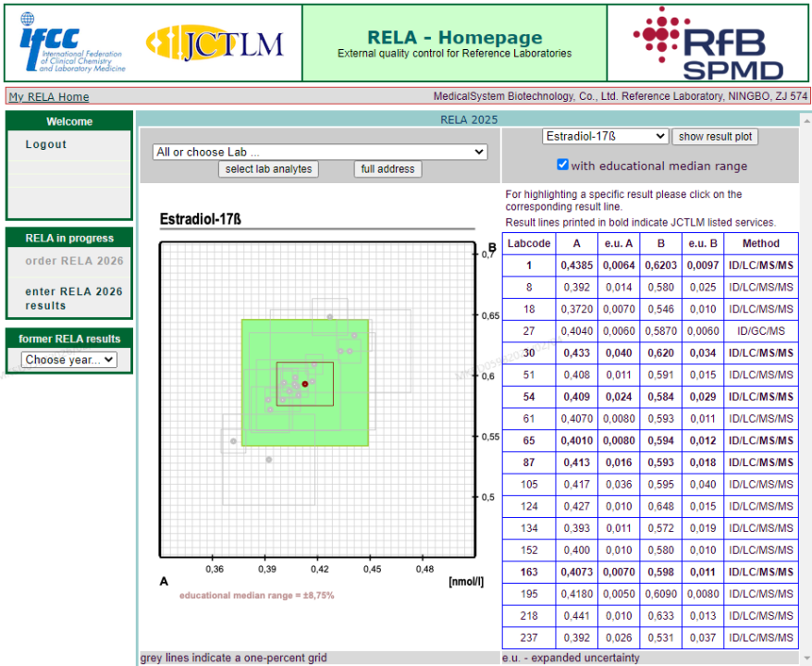812x666 pixels.
Task: Open the All or choose Lab dropdown
Action: [319, 152]
